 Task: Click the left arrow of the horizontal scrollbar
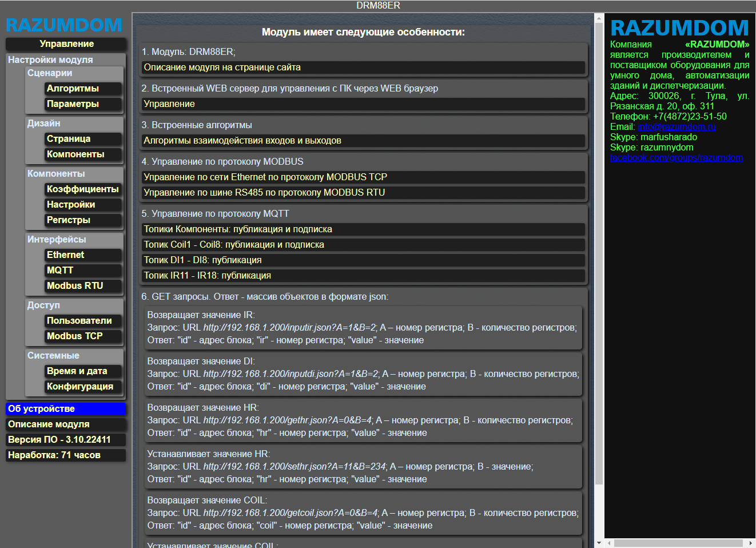point(610,543)
